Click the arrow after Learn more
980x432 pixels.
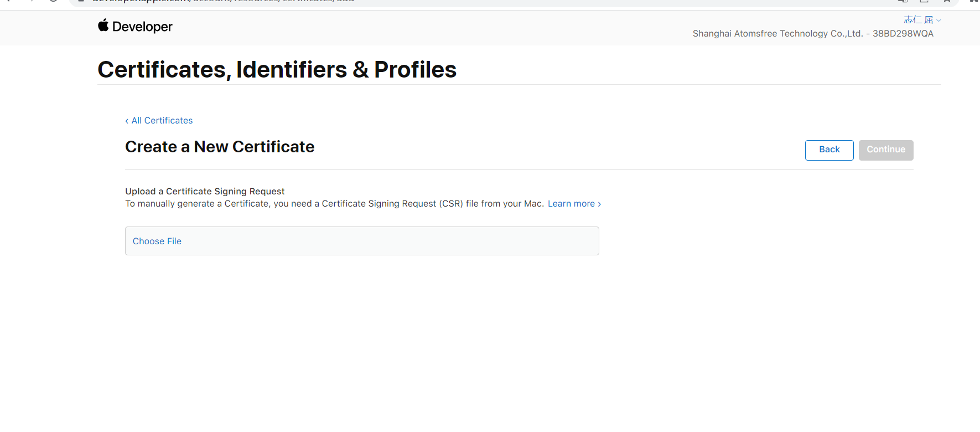599,204
